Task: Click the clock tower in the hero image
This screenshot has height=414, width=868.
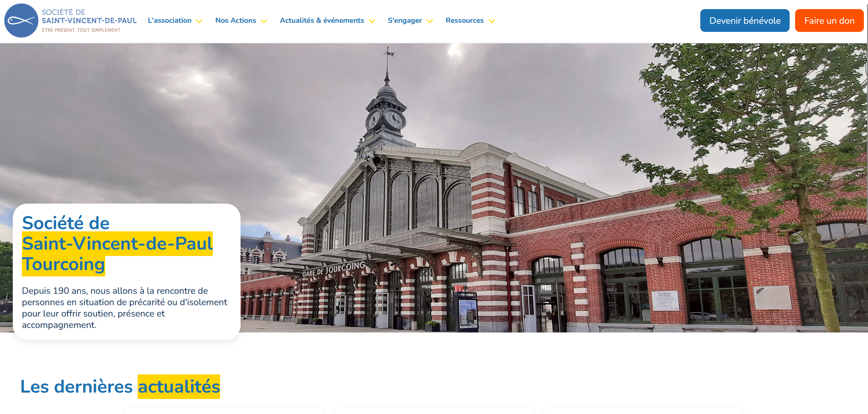Action: [386, 109]
